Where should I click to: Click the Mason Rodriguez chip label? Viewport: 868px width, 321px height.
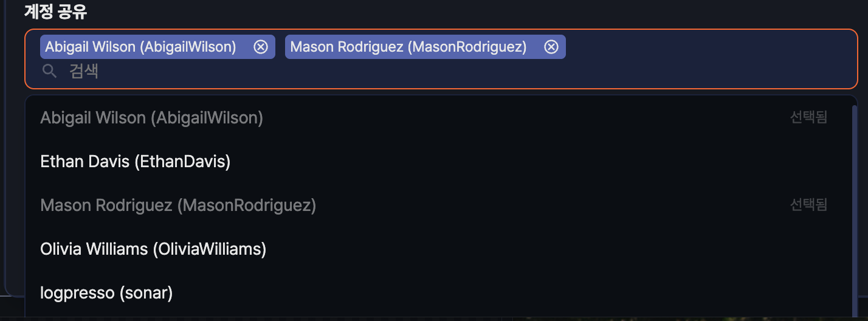pos(408,47)
